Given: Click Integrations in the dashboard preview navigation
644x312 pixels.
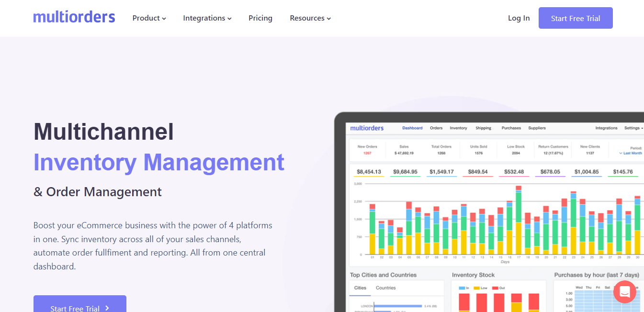Looking at the screenshot, I should tap(606, 128).
